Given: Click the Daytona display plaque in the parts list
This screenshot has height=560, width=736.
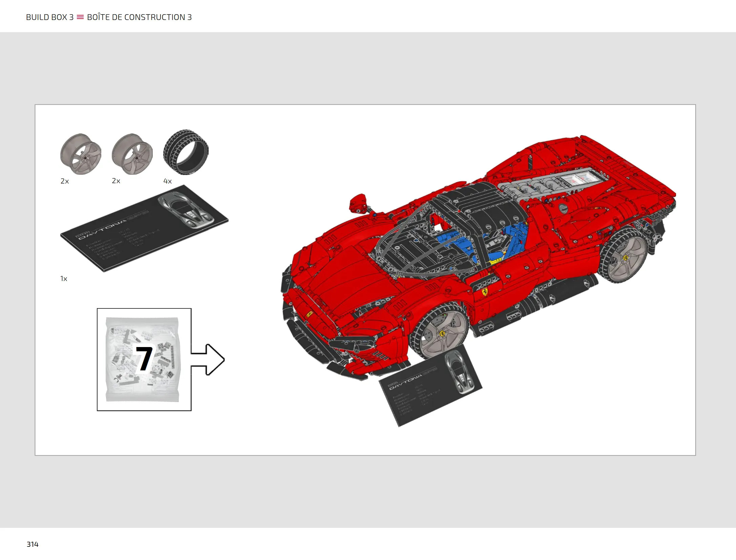Looking at the screenshot, I should (144, 228).
